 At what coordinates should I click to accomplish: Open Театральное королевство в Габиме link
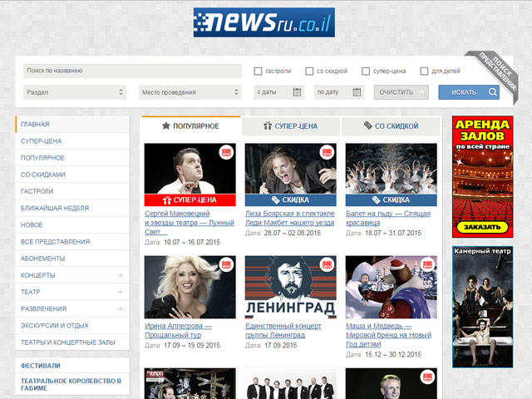[x=71, y=384]
